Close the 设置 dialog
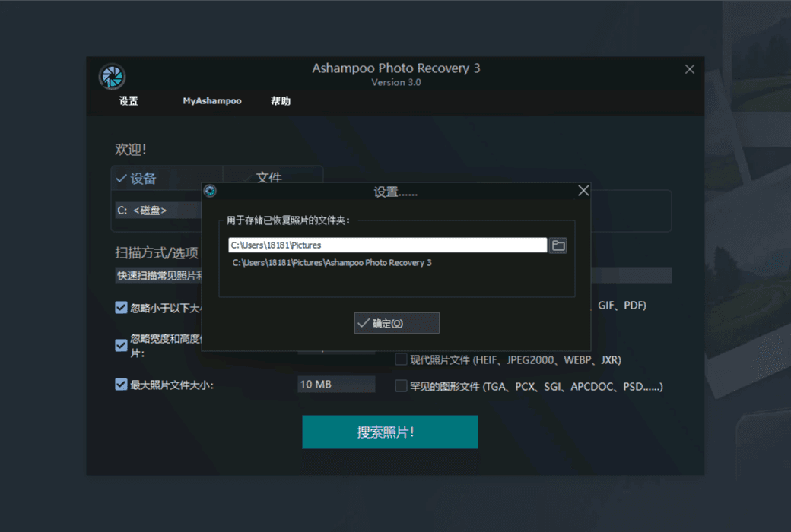The height and width of the screenshot is (532, 791). tap(583, 191)
